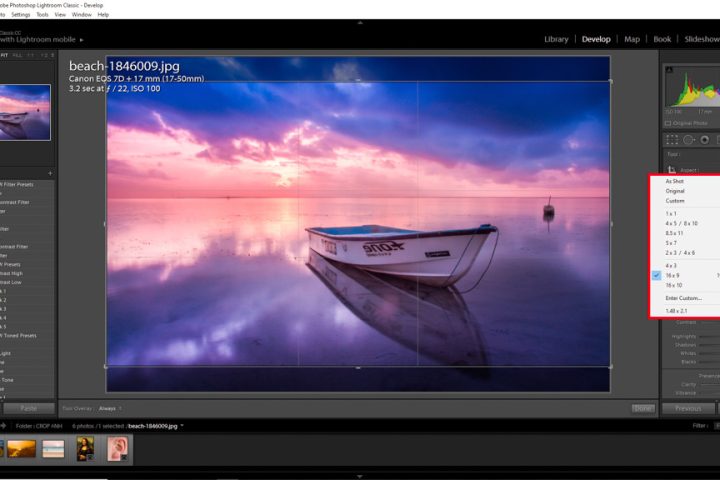This screenshot has height=480, width=720.
Task: Click the crop frame Aspect tool icon
Action: pyautogui.click(x=672, y=170)
